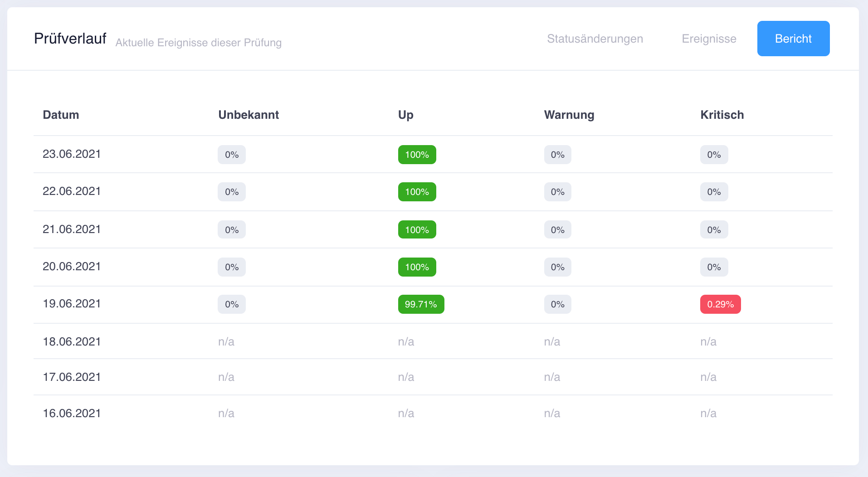Select the 16.06.2021 row
This screenshot has width=868, height=477.
71,413
